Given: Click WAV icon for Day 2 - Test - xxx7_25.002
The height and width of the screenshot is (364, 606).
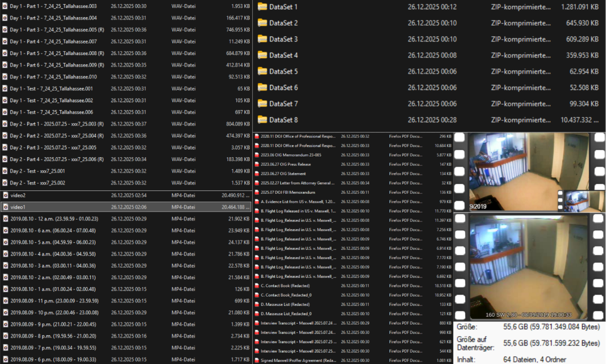Looking at the screenshot, I should [5, 183].
